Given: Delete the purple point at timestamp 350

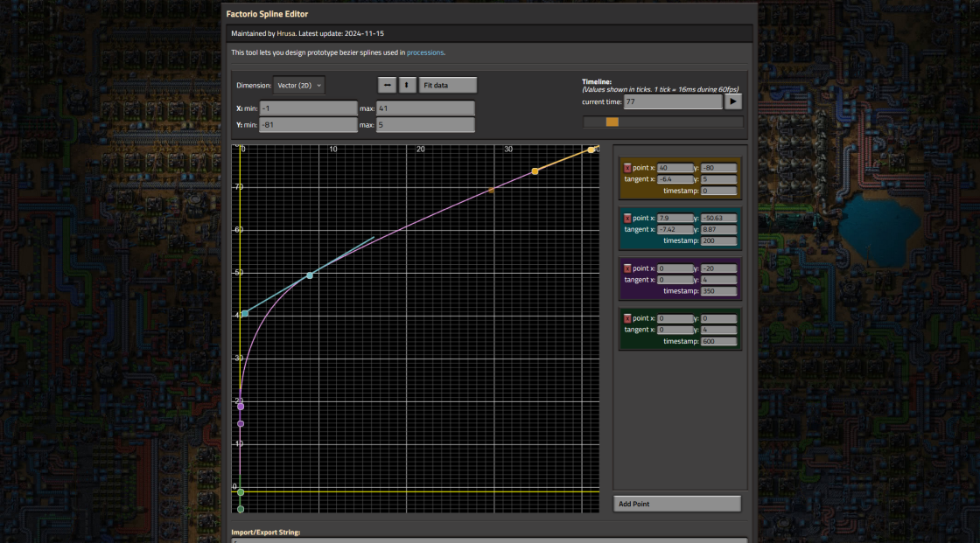Looking at the screenshot, I should [x=626, y=268].
